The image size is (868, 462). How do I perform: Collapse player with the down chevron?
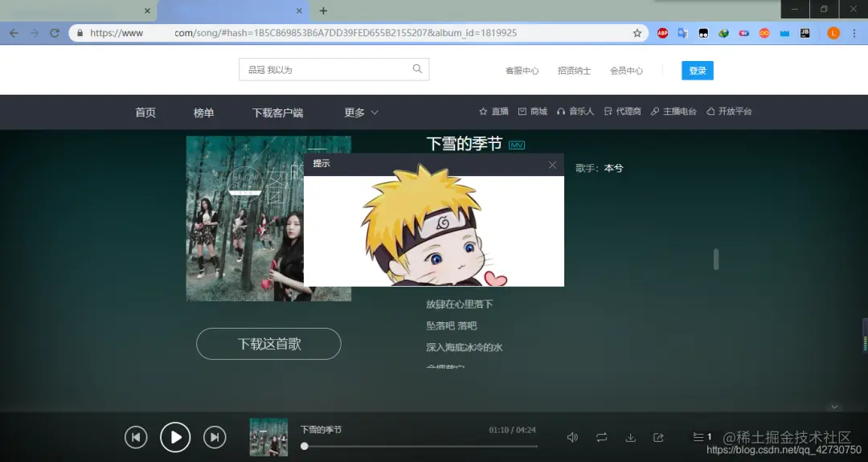click(x=834, y=407)
